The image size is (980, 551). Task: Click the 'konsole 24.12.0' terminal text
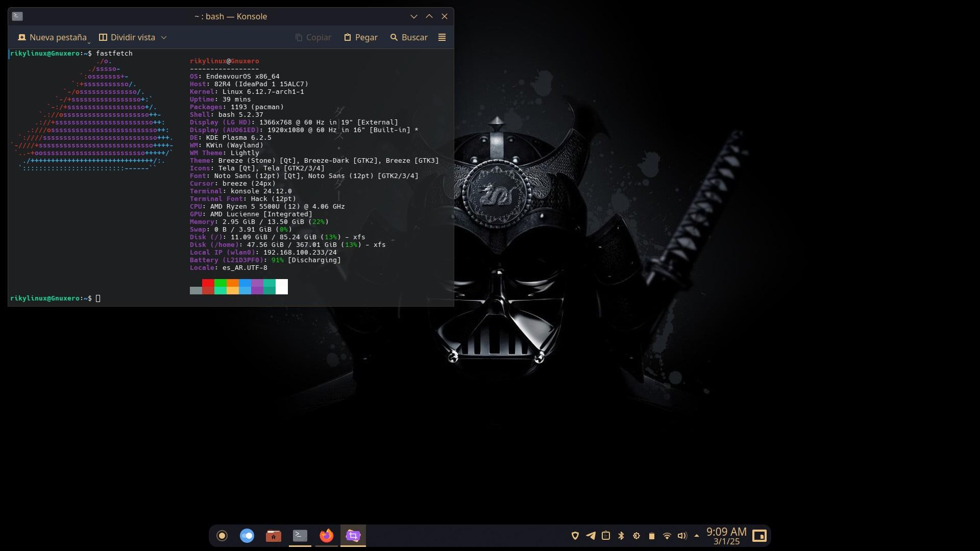pos(261,191)
